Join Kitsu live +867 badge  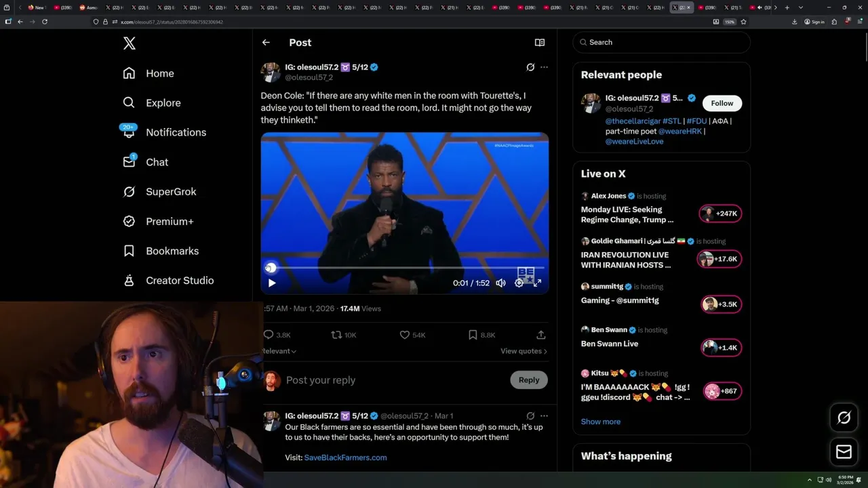pyautogui.click(x=722, y=391)
